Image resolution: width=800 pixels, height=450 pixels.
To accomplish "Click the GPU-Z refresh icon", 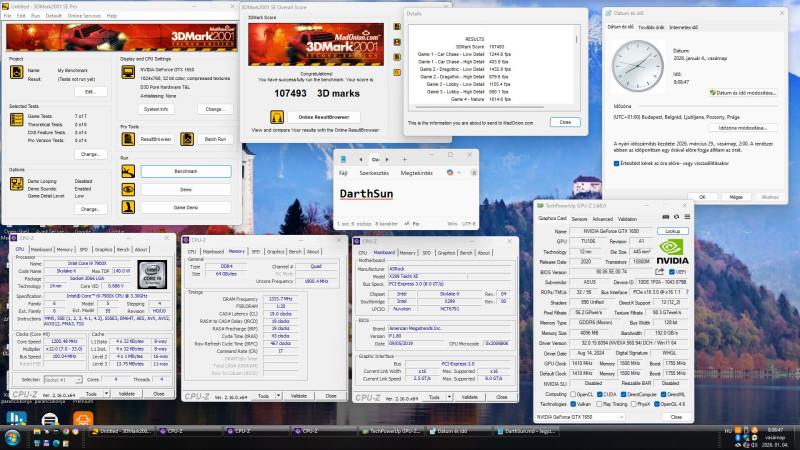I will (x=677, y=217).
